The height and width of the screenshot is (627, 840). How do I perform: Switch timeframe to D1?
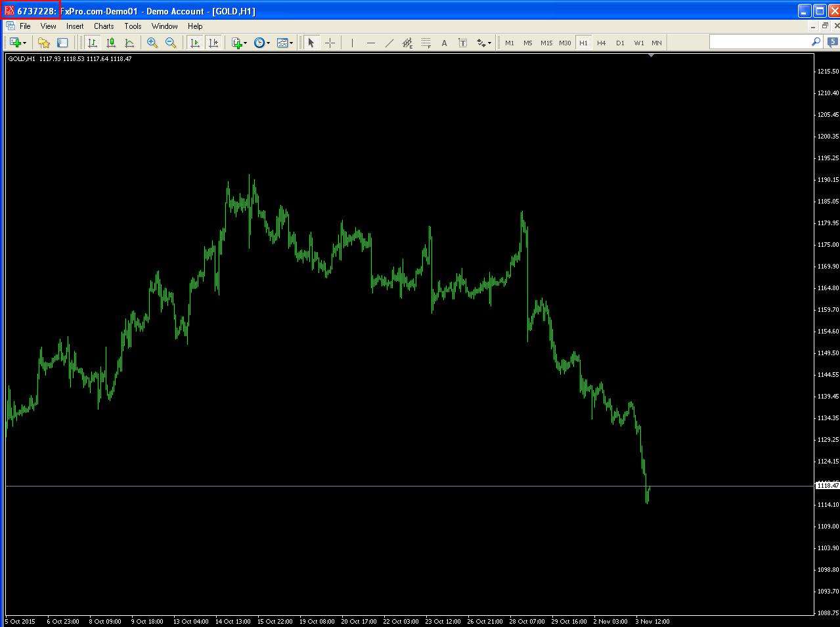[620, 43]
